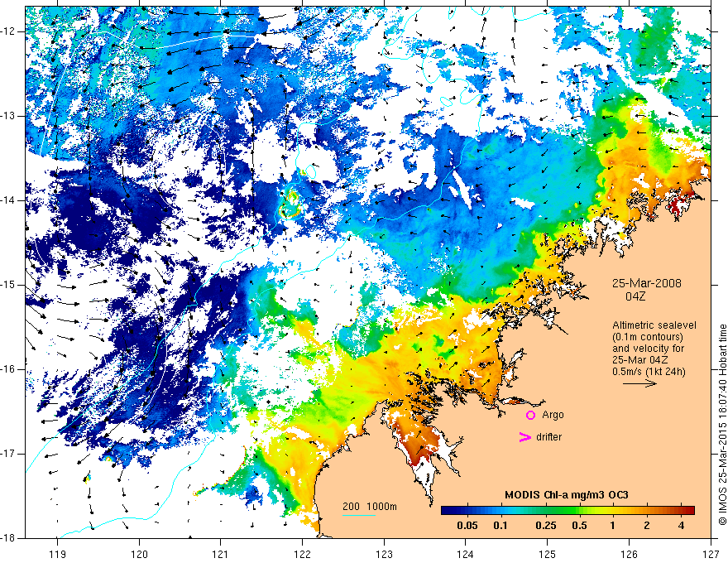Viewport: 728px width, 563px height.
Task: Click the magenta drifter arrowhead legend symbol
Action: pyautogui.click(x=525, y=437)
